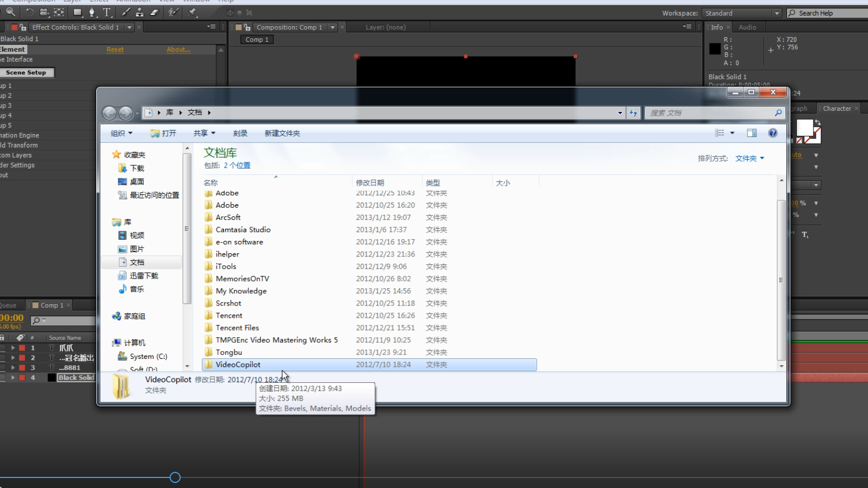Select the Unified Camera tool
The width and height of the screenshot is (868, 488).
click(44, 12)
